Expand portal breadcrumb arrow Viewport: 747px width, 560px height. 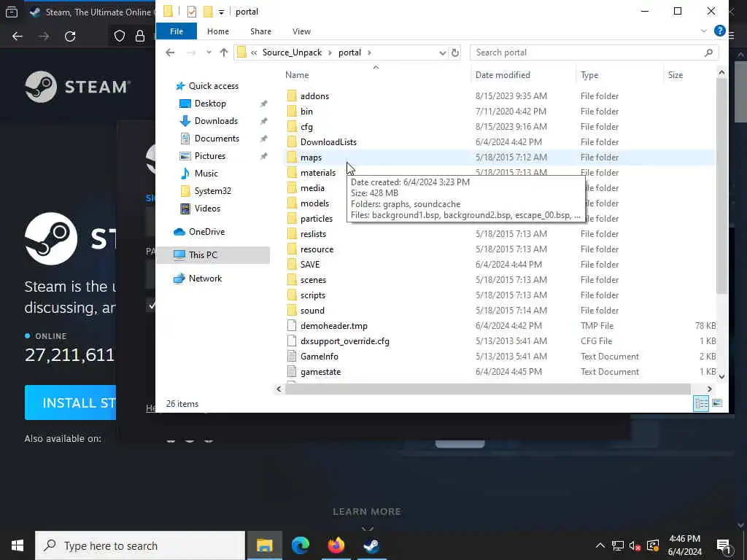coord(369,52)
